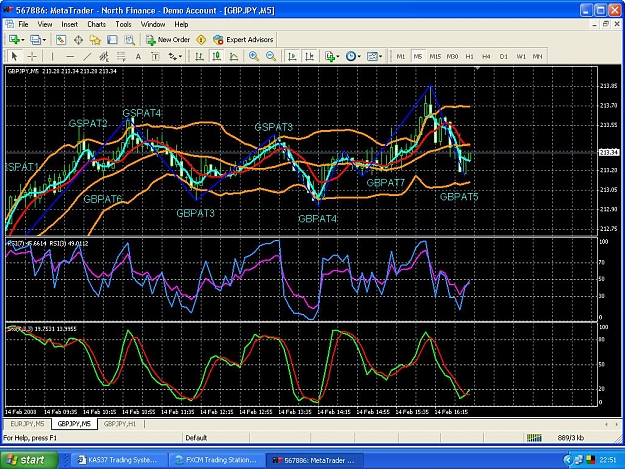Select the Text (A) tool

[138, 56]
